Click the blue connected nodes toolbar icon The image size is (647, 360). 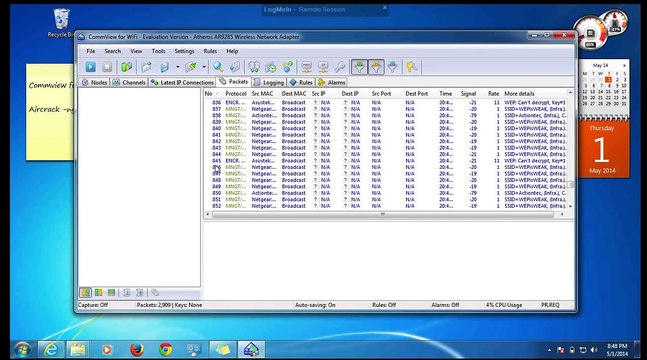click(288, 67)
